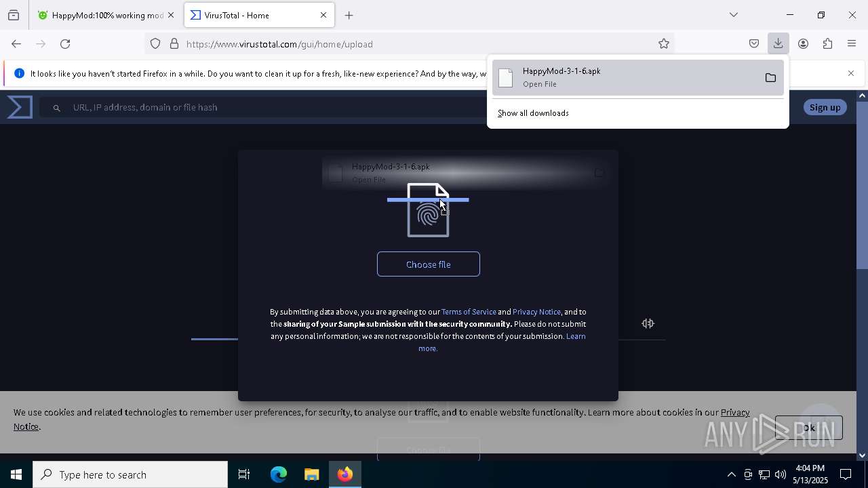
Task: Switch to the HappyMod tab
Action: pyautogui.click(x=107, y=15)
